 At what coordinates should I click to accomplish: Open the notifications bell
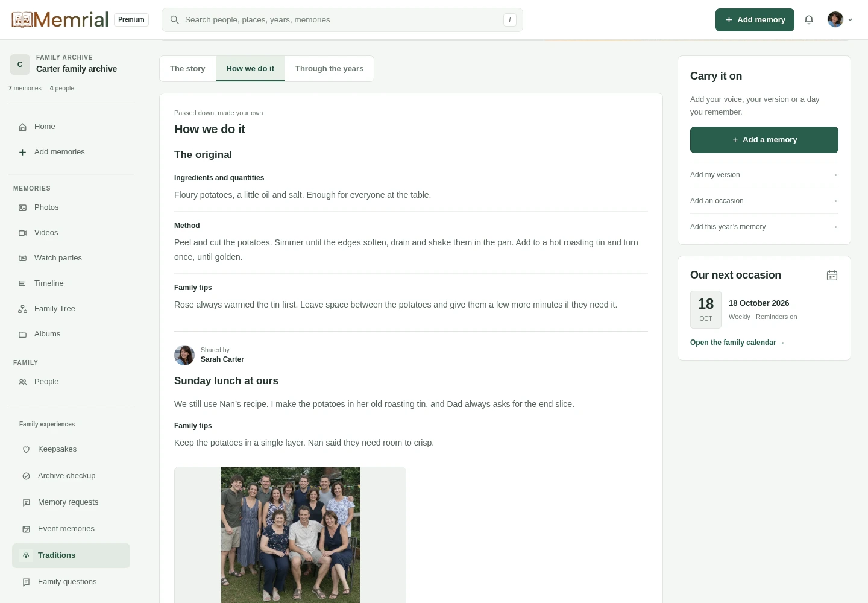point(809,20)
